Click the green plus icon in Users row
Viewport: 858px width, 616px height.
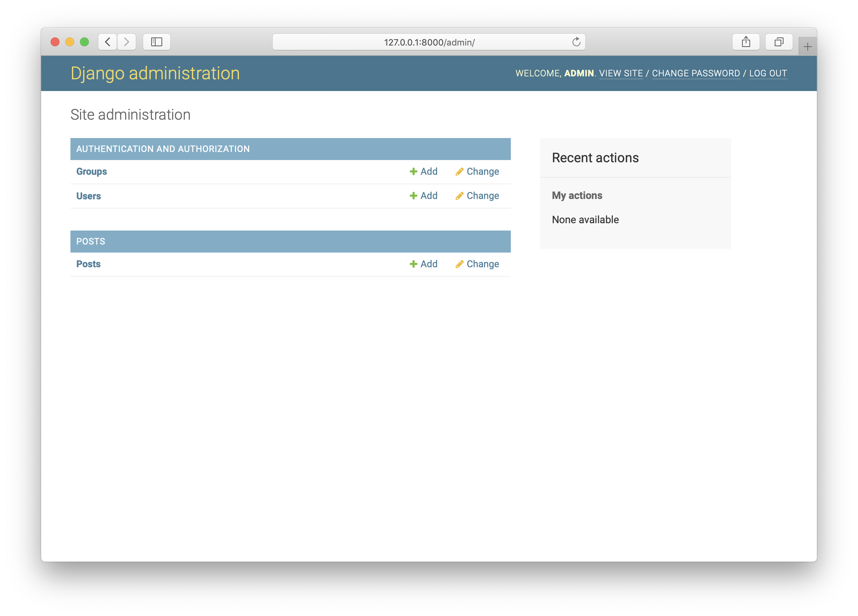413,196
